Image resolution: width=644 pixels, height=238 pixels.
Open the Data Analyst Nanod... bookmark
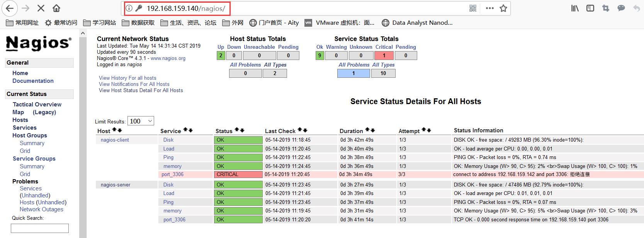(x=417, y=23)
